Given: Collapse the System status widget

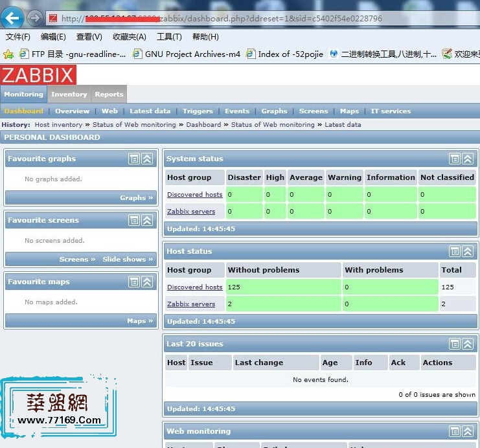Looking at the screenshot, I should 468,159.
